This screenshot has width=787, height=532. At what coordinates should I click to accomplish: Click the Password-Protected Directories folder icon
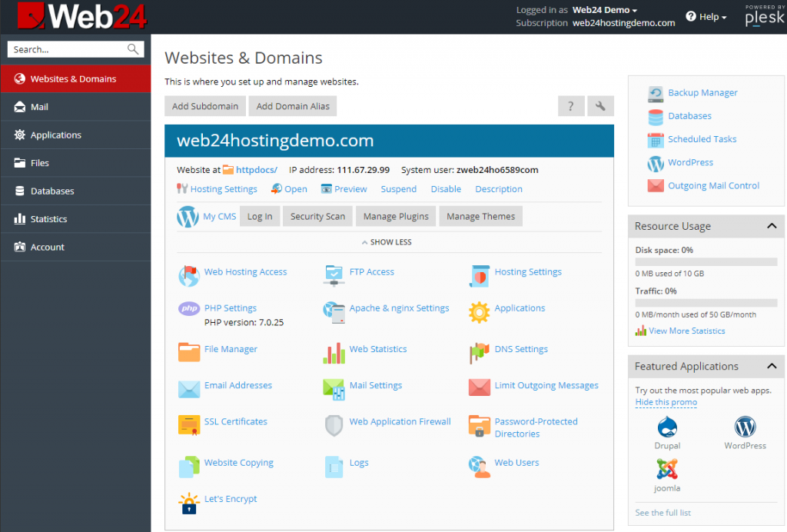pos(480,426)
